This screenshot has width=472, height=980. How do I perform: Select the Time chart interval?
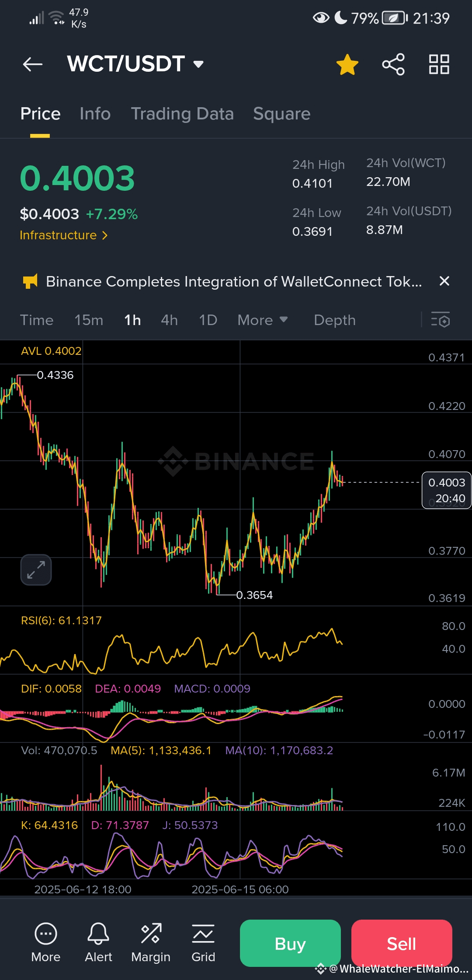pyautogui.click(x=37, y=320)
